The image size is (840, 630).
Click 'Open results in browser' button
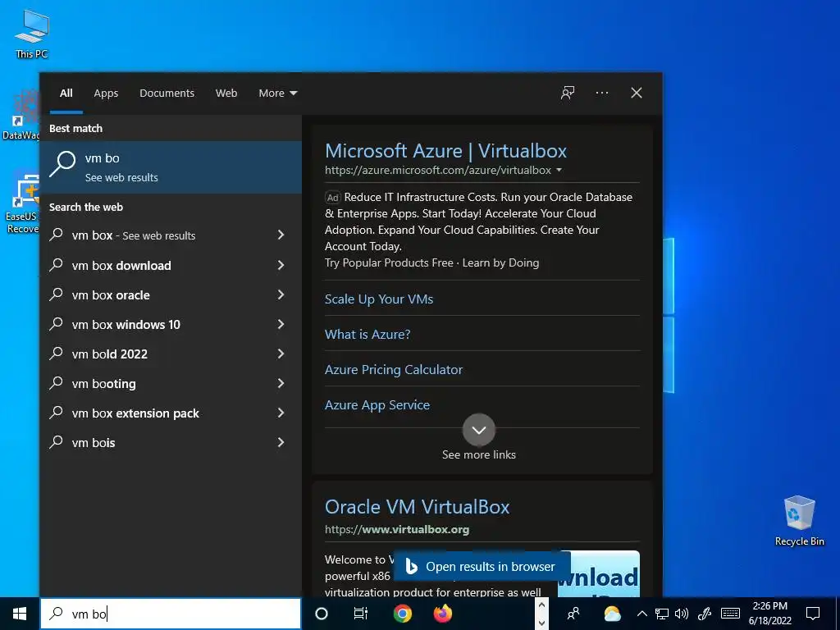tap(482, 566)
